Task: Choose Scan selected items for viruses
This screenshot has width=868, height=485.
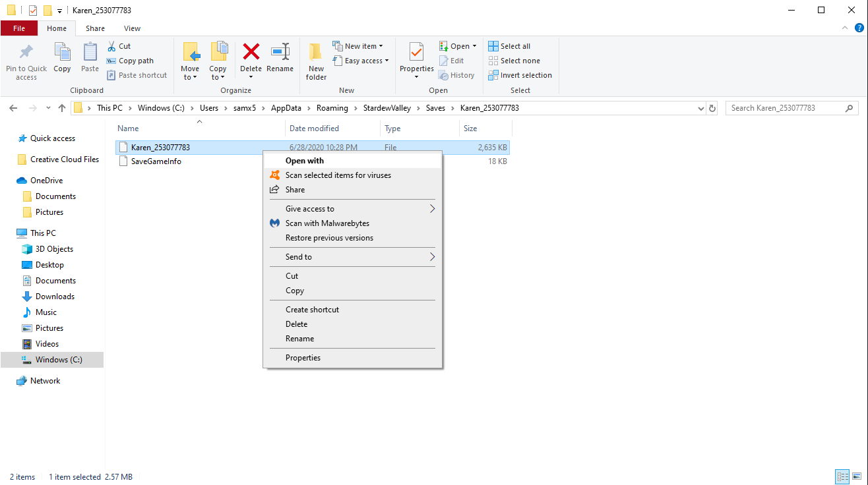Action: pos(353,175)
